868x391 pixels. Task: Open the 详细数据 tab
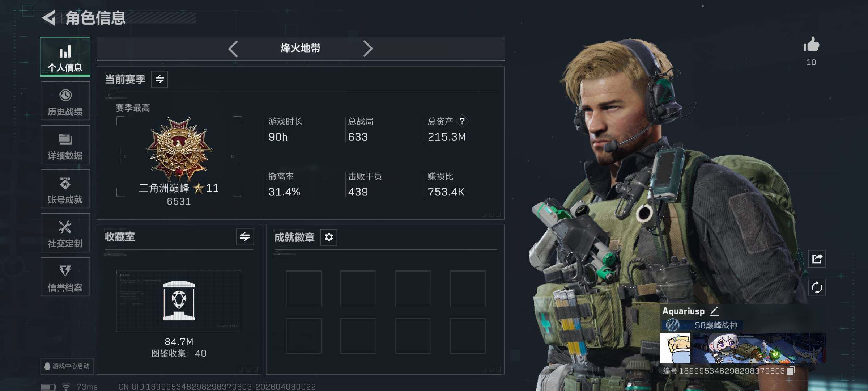pyautogui.click(x=65, y=145)
